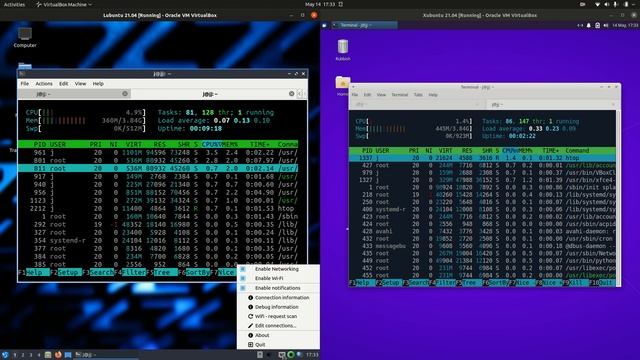Click F9 Kill in Xubuntu htop
The width and height of the screenshot is (640, 360).
(x=575, y=282)
